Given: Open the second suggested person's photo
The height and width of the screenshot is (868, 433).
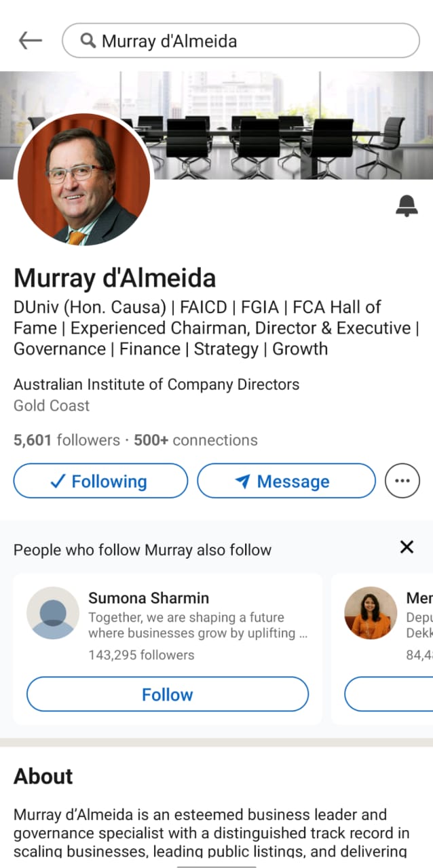Looking at the screenshot, I should [x=370, y=612].
